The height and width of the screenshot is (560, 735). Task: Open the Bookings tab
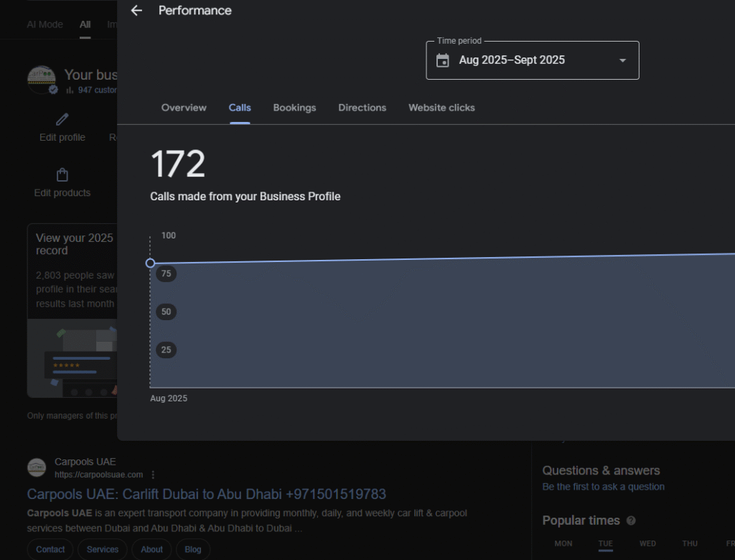click(294, 108)
